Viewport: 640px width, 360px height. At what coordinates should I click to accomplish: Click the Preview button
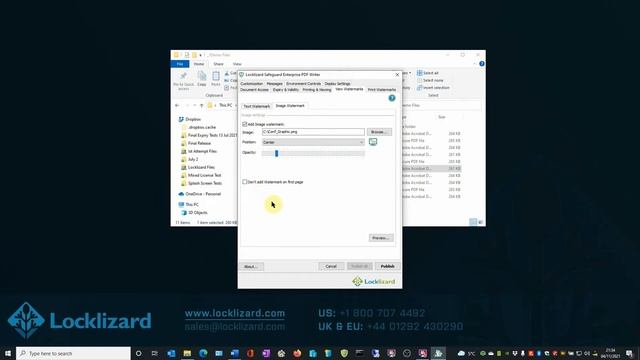point(381,238)
